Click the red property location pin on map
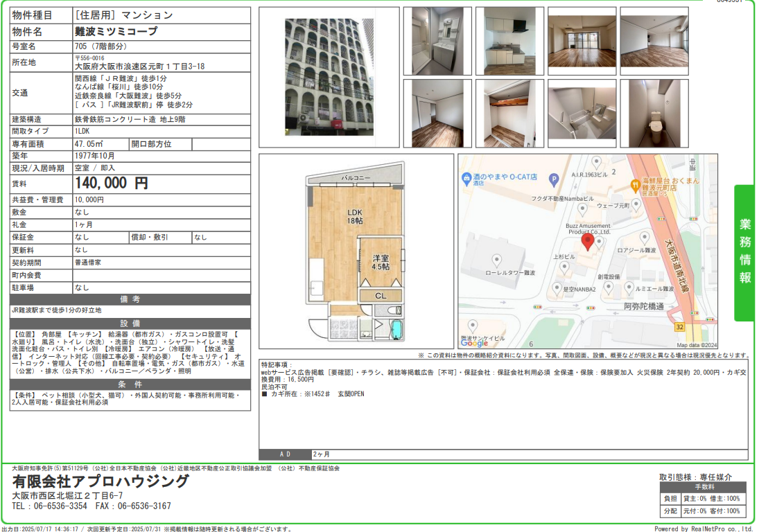The width and height of the screenshot is (759, 532). pos(587,242)
